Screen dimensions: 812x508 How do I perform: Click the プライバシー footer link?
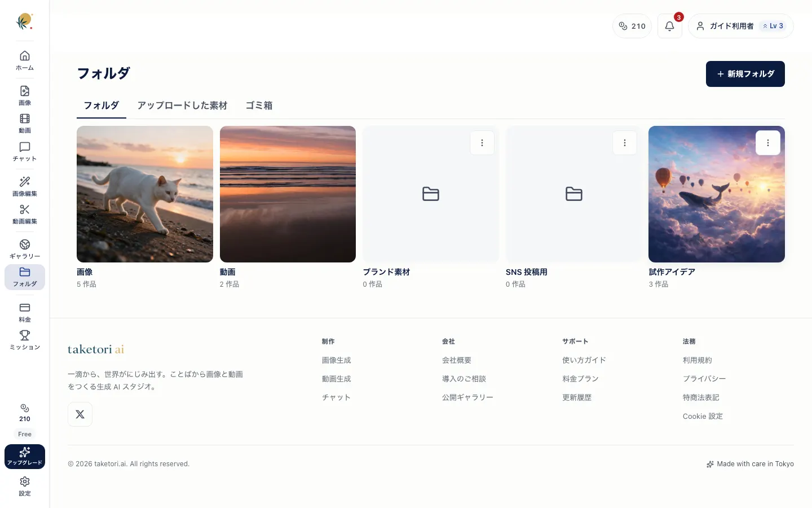tap(704, 379)
